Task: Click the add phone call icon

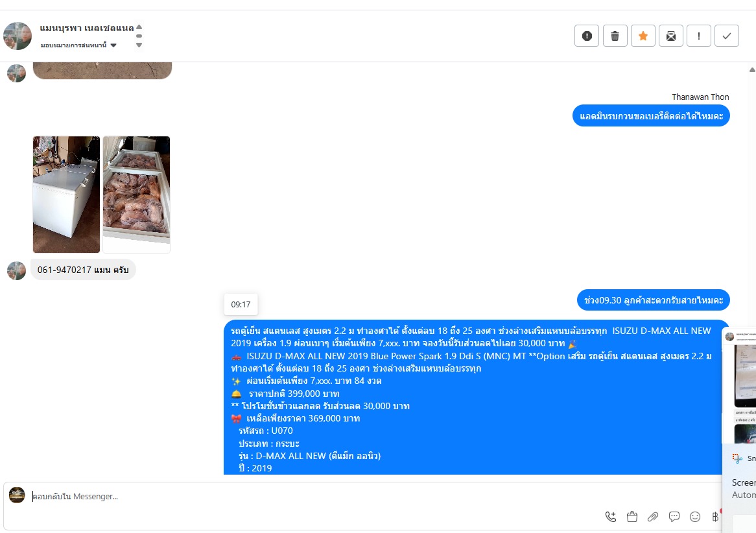Action: tap(610, 517)
